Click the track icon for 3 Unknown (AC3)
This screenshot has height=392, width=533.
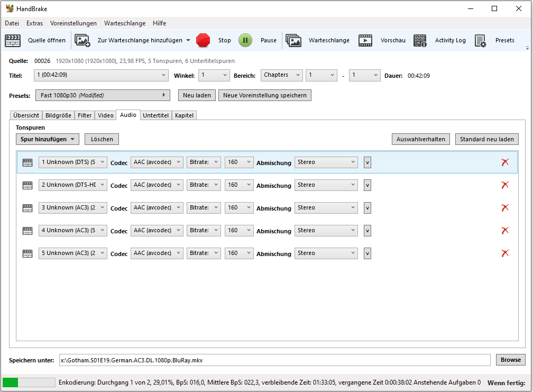(27, 208)
